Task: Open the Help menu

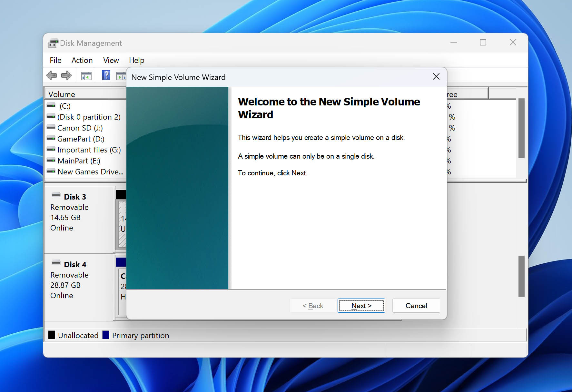Action: click(137, 60)
